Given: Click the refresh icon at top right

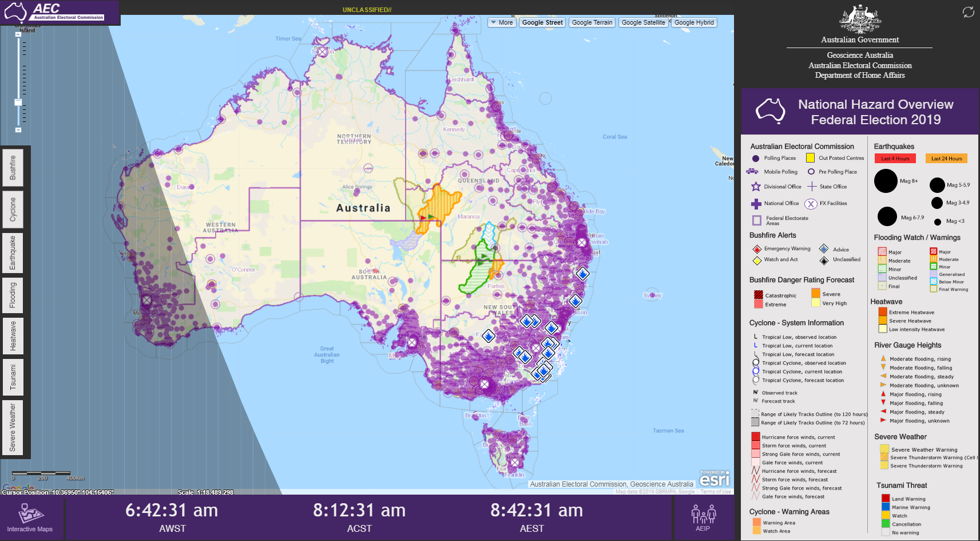Looking at the screenshot, I should 967,11.
